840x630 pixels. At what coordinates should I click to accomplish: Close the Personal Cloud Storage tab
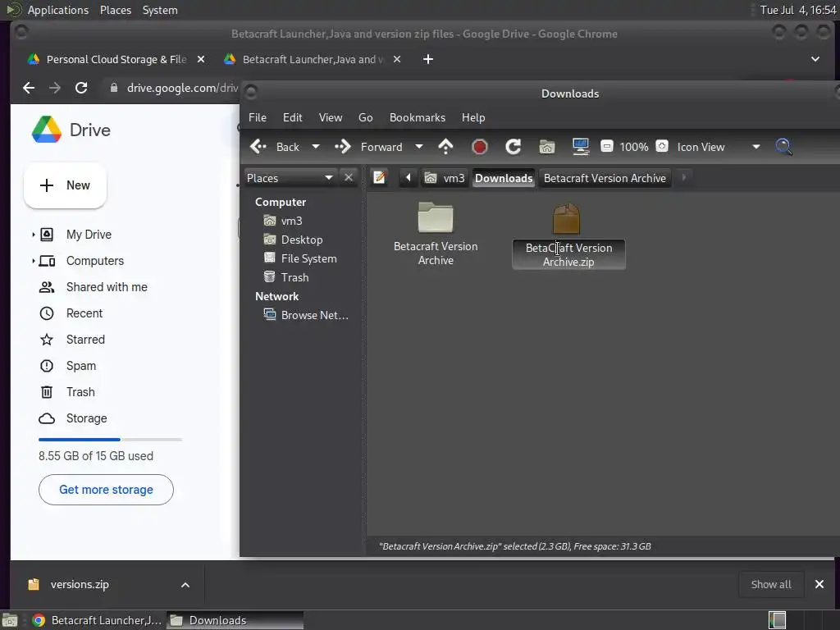pyautogui.click(x=201, y=59)
